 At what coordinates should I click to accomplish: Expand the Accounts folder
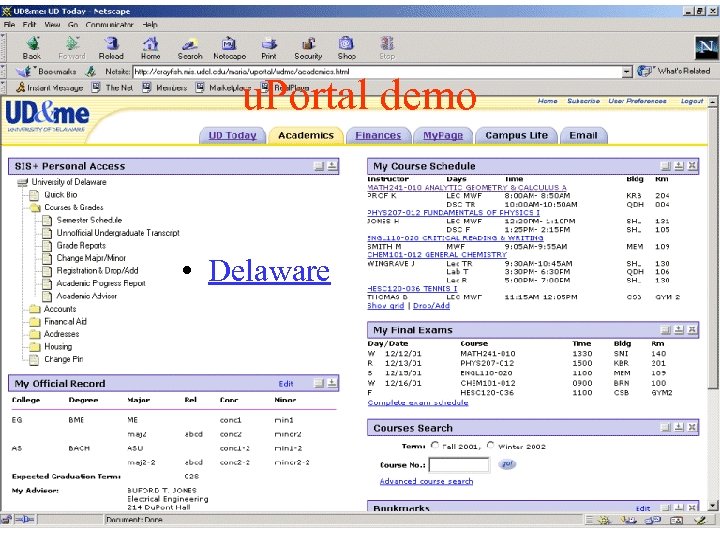[x=35, y=309]
